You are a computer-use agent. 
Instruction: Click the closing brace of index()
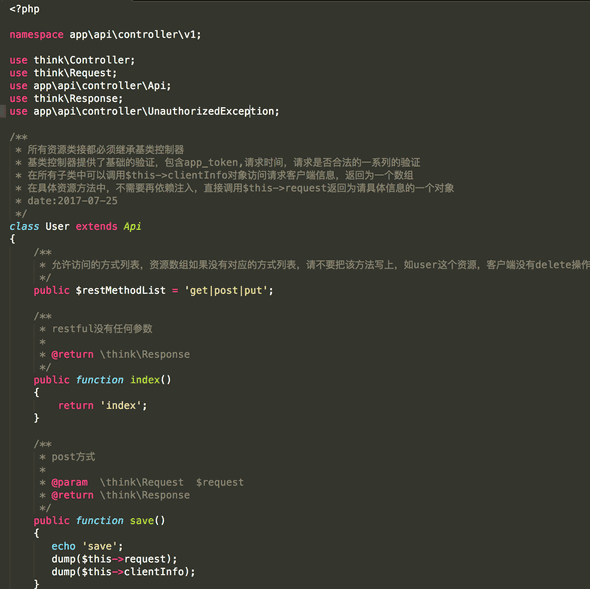[x=36, y=419]
